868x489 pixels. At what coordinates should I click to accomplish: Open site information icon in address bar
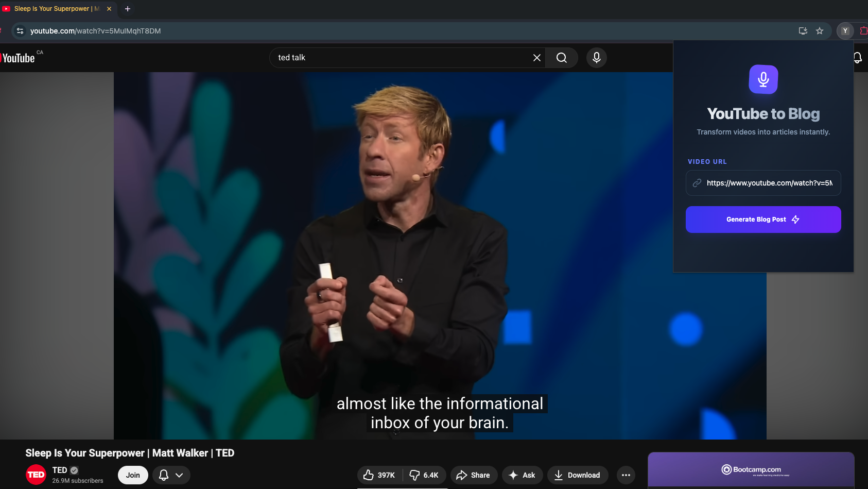tap(20, 31)
